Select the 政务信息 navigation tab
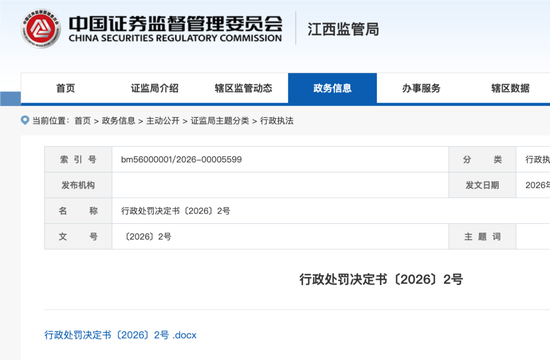 [333, 88]
